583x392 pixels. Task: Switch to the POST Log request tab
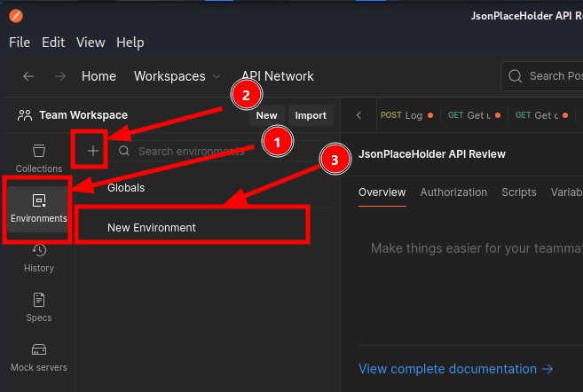pyautogui.click(x=406, y=115)
